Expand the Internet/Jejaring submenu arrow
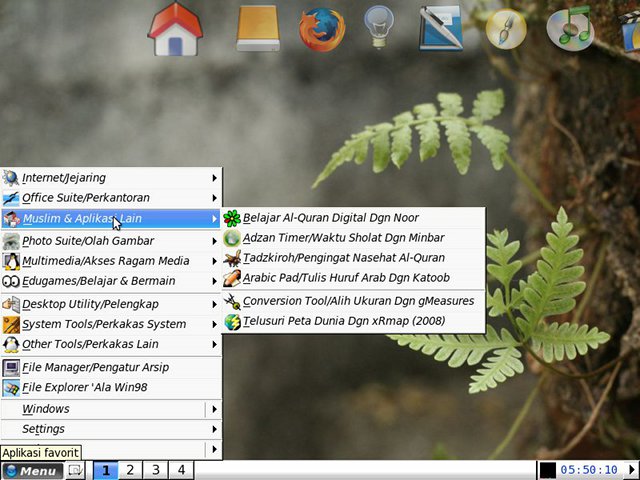The height and width of the screenshot is (480, 640). pos(214,178)
